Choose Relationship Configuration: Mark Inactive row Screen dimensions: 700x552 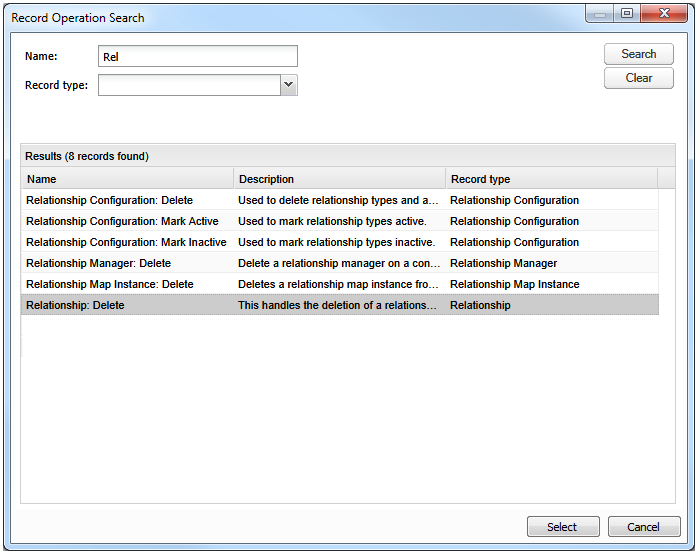pyautogui.click(x=340, y=242)
